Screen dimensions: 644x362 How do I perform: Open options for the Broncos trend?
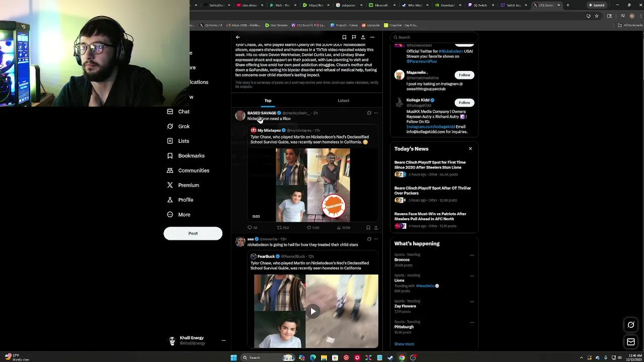(x=472, y=255)
